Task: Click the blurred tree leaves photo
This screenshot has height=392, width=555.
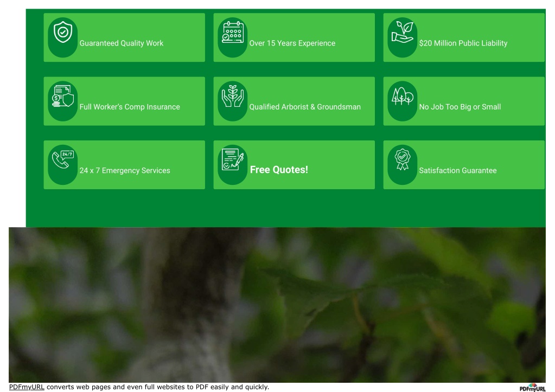Action: click(277, 305)
